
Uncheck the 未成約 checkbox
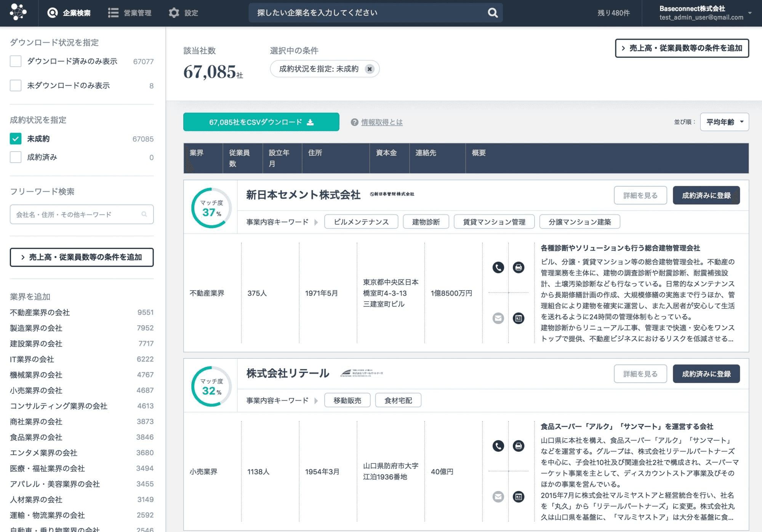tap(16, 139)
